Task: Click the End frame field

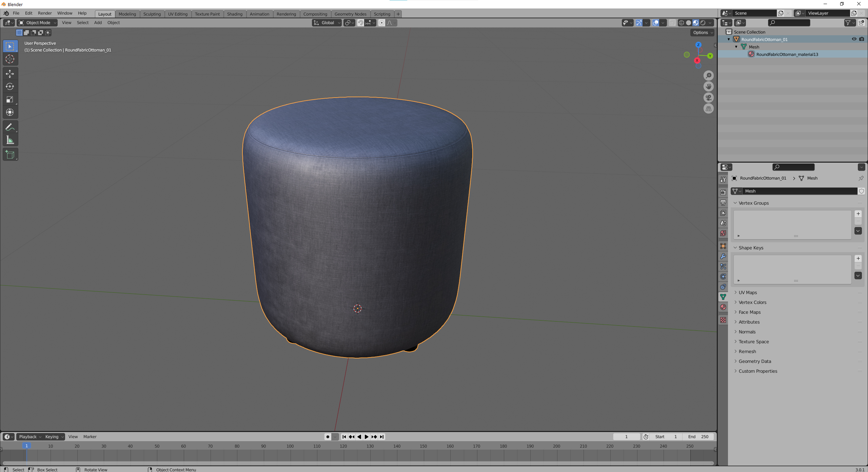Action: pos(698,437)
